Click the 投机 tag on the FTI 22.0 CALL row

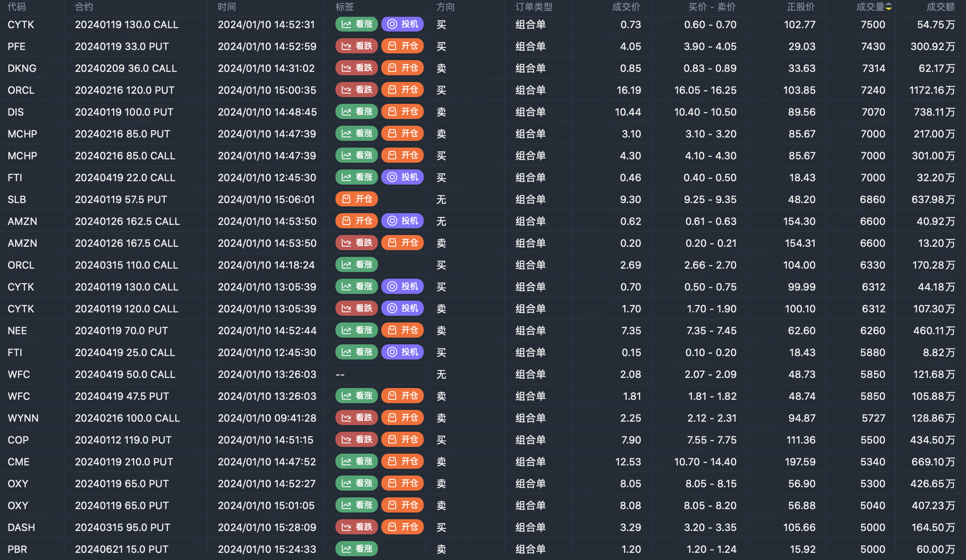click(402, 177)
